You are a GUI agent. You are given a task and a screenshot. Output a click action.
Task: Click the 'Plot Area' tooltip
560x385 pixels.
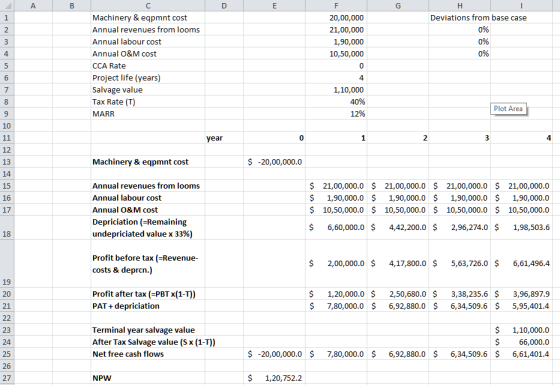[x=508, y=109]
